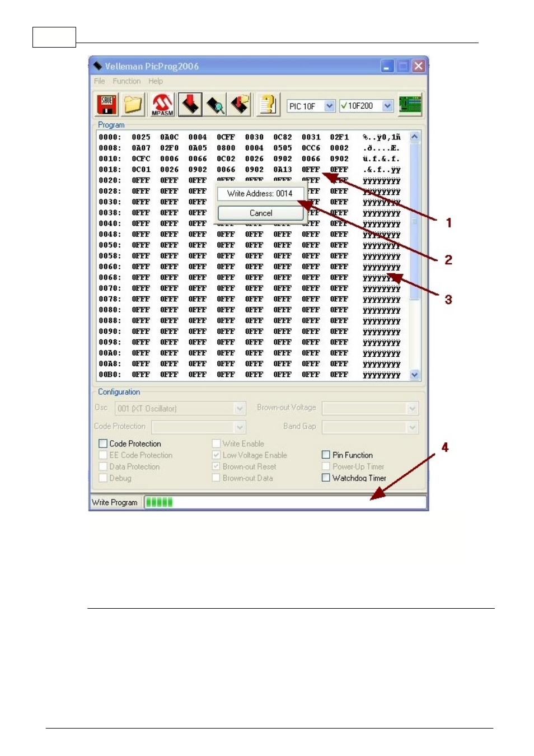Screen dimensions: 534x756
Task: Toggle the Code Protection checkbox
Action: pos(103,444)
